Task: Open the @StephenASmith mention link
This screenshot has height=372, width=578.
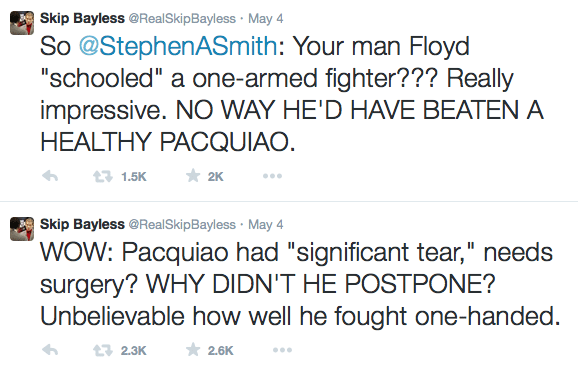Action: [x=178, y=46]
